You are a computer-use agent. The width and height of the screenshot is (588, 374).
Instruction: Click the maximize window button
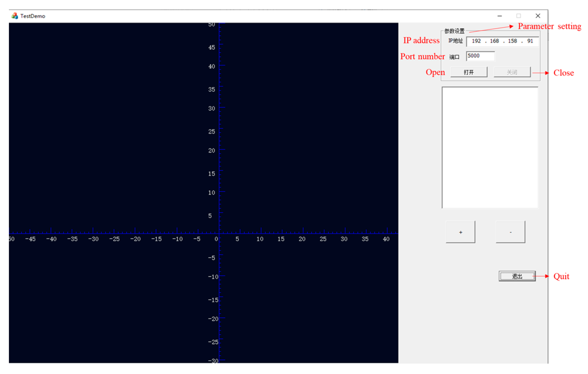click(518, 16)
